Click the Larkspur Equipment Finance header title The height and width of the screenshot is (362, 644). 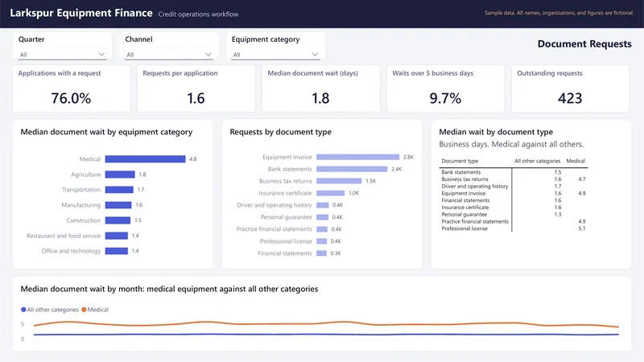click(x=81, y=13)
